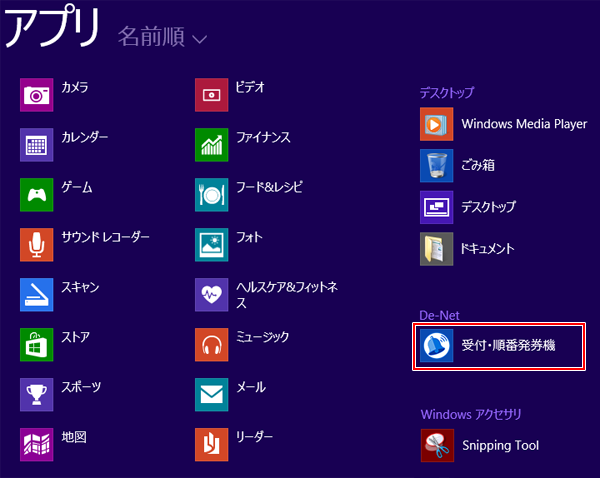Click the フード&レシピ text label
Screen dimensions: 600x478
coord(269,187)
